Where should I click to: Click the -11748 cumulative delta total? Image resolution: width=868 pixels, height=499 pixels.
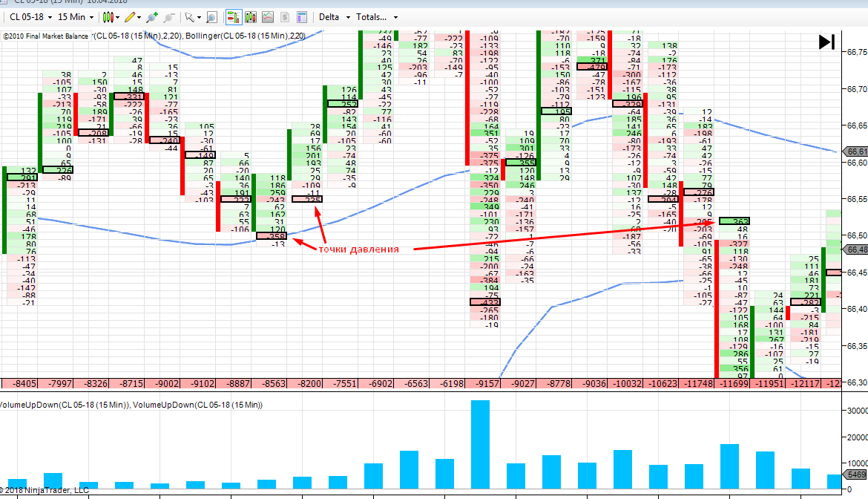[x=697, y=383]
